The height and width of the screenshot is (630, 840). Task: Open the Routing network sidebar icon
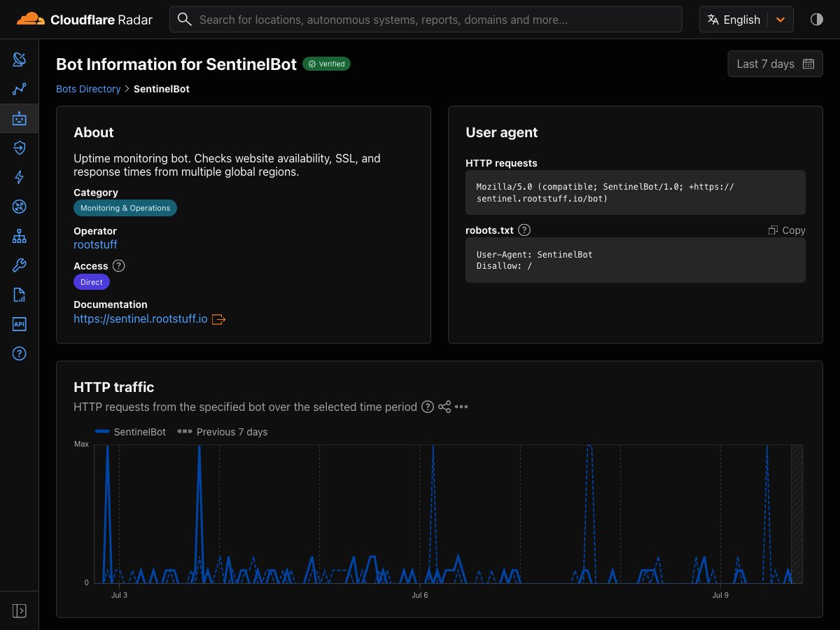click(x=19, y=236)
